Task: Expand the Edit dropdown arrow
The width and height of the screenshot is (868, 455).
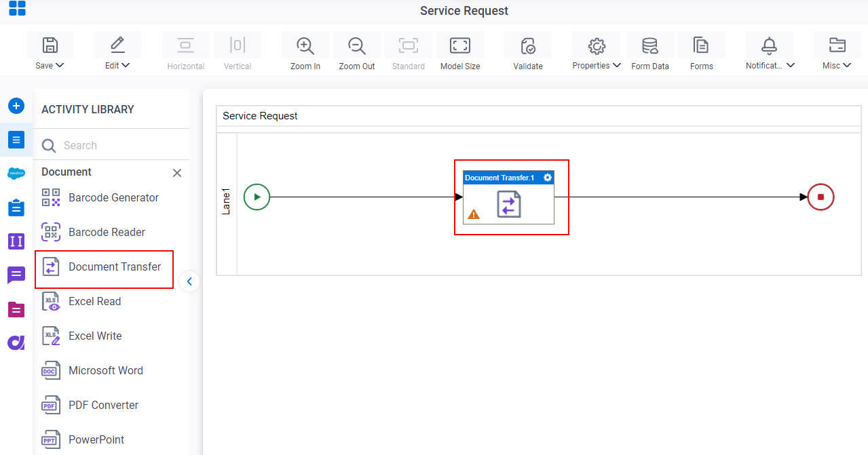Action: tap(126, 66)
